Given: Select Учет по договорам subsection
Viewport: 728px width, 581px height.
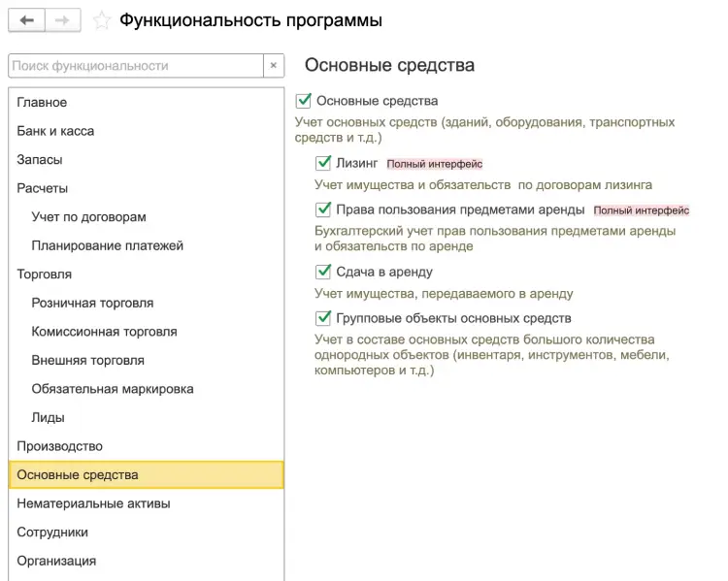Looking at the screenshot, I should pyautogui.click(x=88, y=217).
